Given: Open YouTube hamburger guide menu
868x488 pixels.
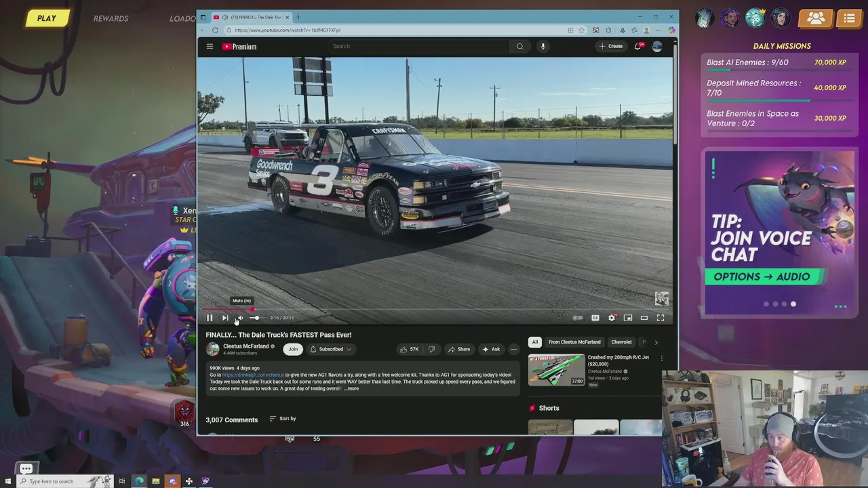Looking at the screenshot, I should click(210, 46).
